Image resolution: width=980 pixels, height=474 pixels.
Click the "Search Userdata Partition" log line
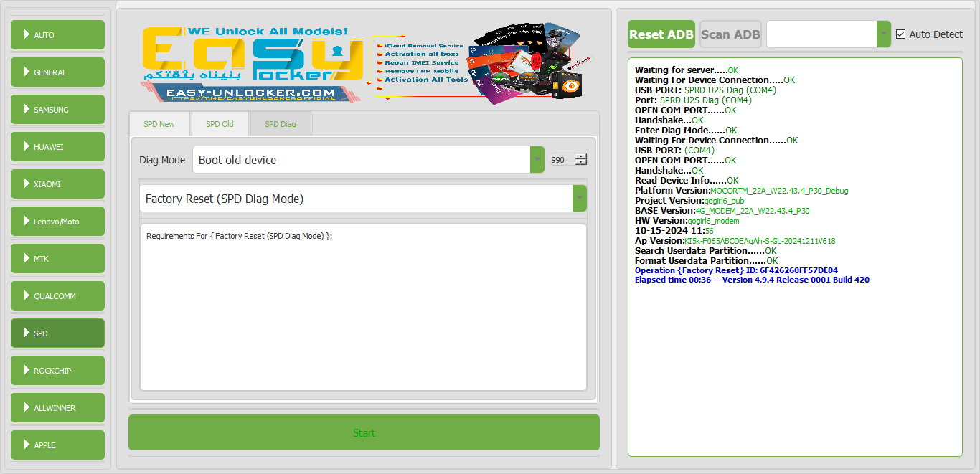(x=705, y=251)
